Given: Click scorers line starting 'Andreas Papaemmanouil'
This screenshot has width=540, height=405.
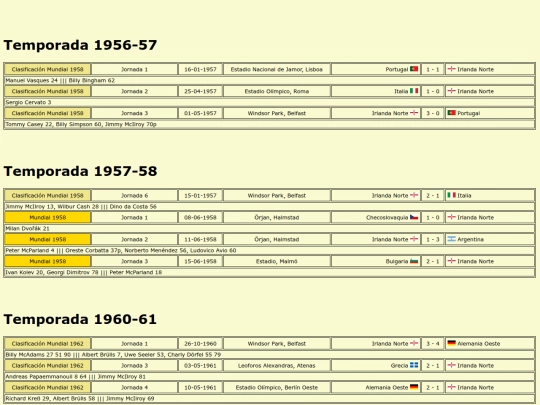Looking at the screenshot, I should (270, 376).
